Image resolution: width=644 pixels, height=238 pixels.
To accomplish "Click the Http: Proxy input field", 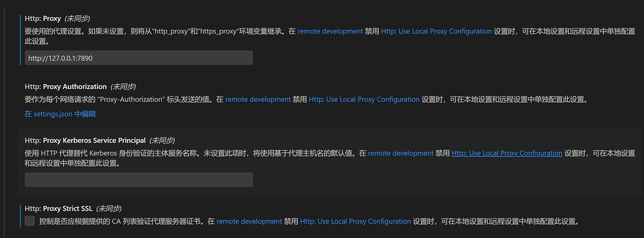I will pyautogui.click(x=139, y=58).
